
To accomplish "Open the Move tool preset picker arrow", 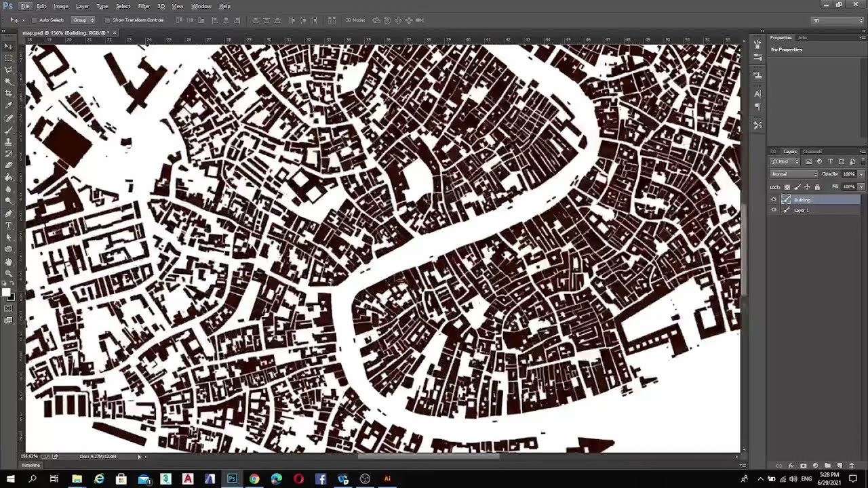I will pyautogui.click(x=24, y=20).
